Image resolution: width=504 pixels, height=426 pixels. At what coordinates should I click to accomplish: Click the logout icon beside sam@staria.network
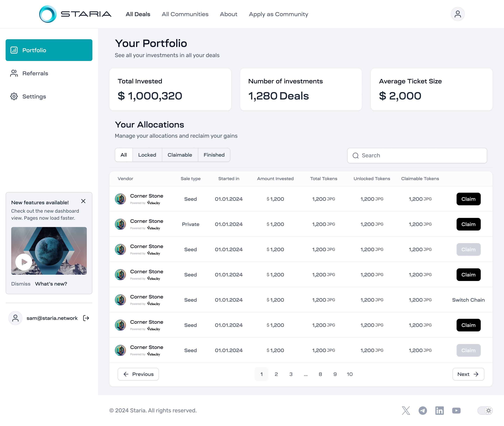86,318
